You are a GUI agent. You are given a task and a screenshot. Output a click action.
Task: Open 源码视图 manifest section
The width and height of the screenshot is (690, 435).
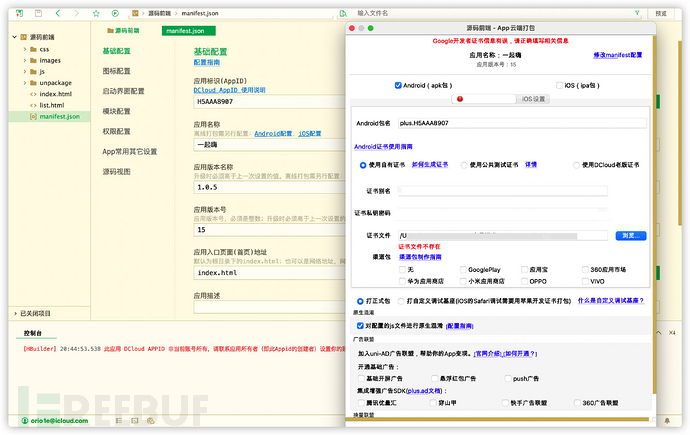coord(116,172)
